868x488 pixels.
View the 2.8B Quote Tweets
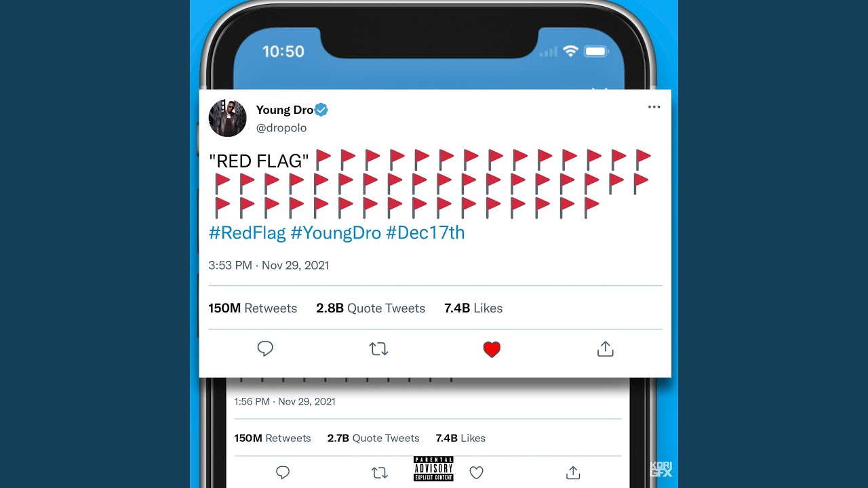(371, 308)
